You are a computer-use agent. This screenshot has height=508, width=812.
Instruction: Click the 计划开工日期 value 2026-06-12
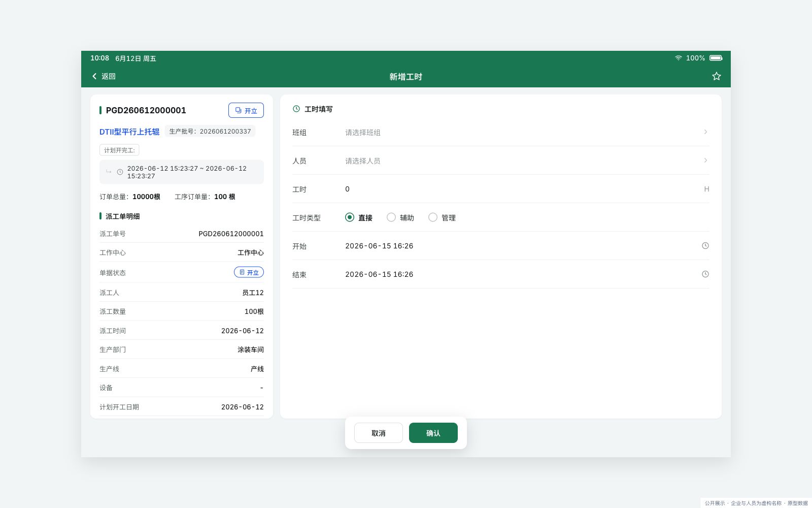point(243,407)
